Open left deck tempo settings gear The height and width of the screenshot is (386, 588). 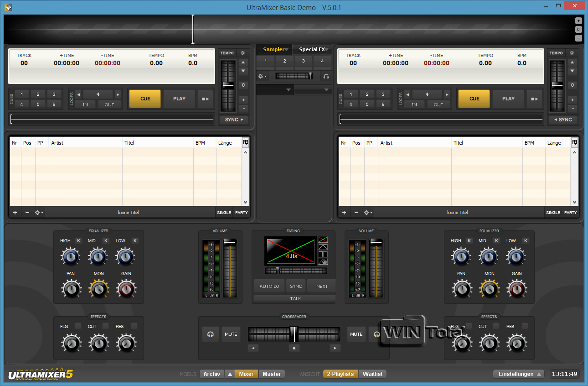pyautogui.click(x=242, y=53)
